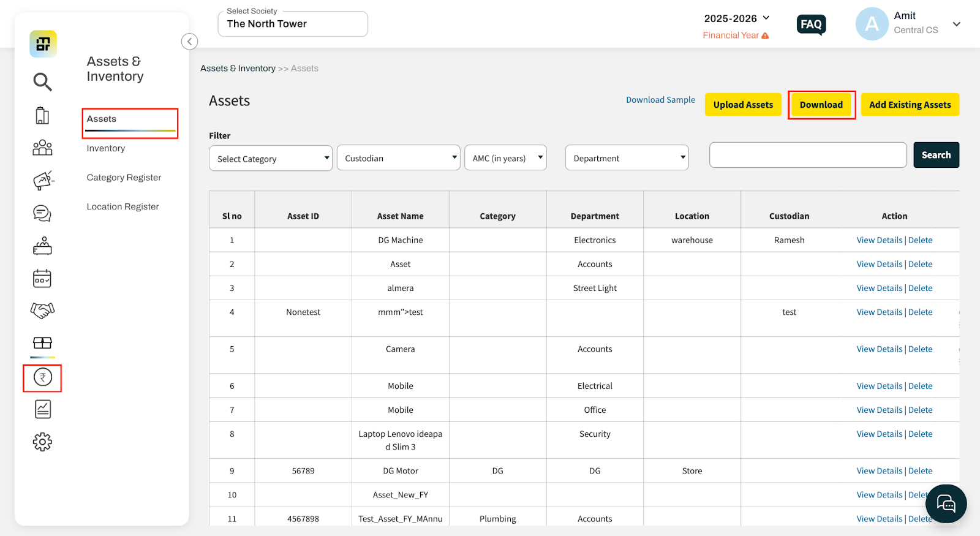The image size is (980, 536).
Task: Click the Assets & Inventory breadcrumb link
Action: pyautogui.click(x=238, y=69)
